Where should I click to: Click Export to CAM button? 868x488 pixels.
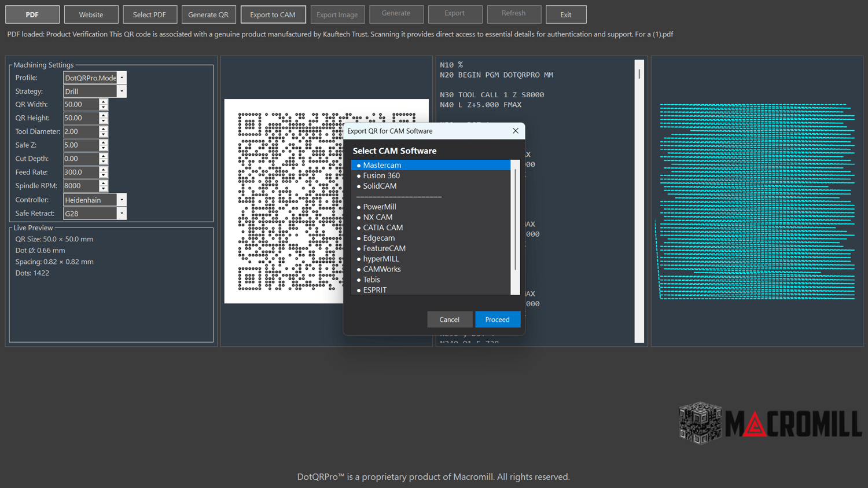(273, 14)
